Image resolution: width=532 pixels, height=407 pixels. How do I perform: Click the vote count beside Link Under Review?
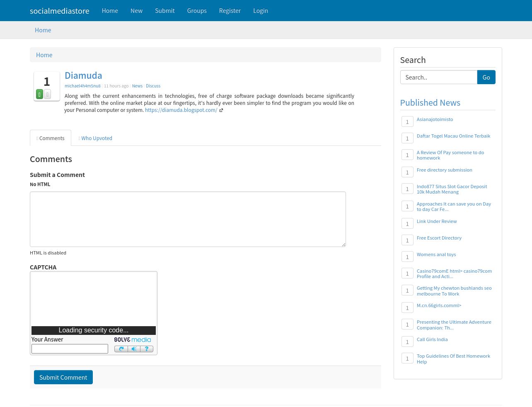(407, 224)
